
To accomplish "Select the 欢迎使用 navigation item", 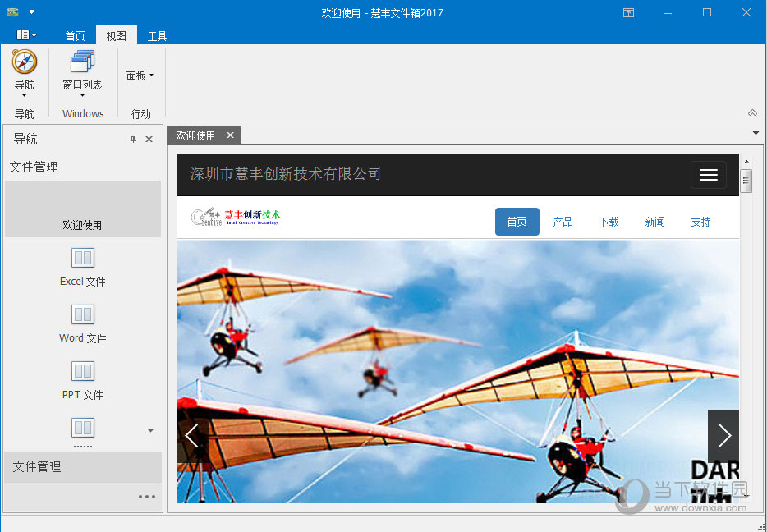I will coord(83,209).
